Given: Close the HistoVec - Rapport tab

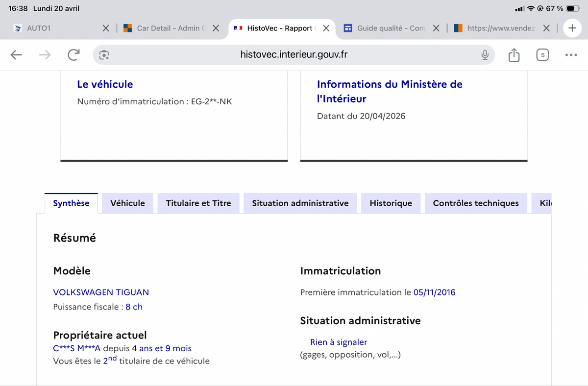Looking at the screenshot, I should pyautogui.click(x=326, y=28).
